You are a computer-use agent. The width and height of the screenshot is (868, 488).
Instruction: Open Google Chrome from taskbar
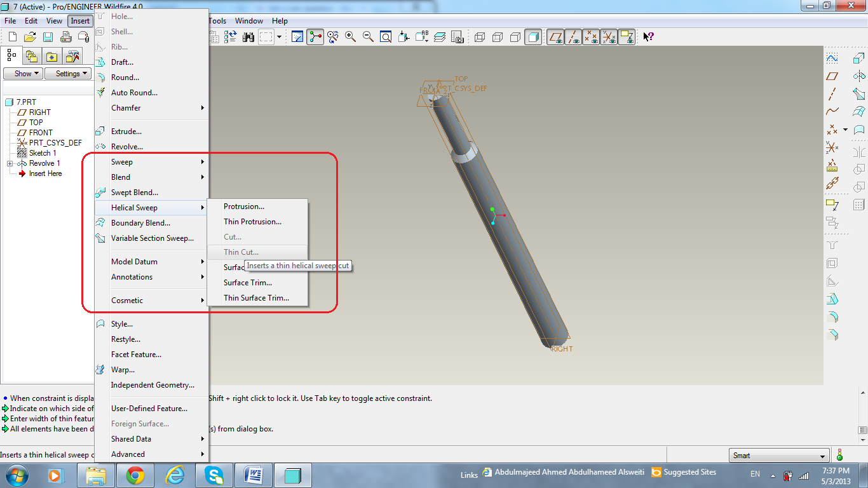(135, 475)
